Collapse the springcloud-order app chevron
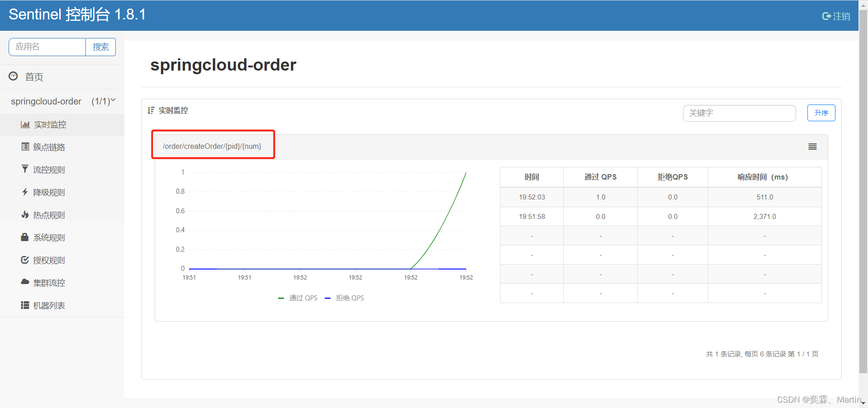 point(113,100)
